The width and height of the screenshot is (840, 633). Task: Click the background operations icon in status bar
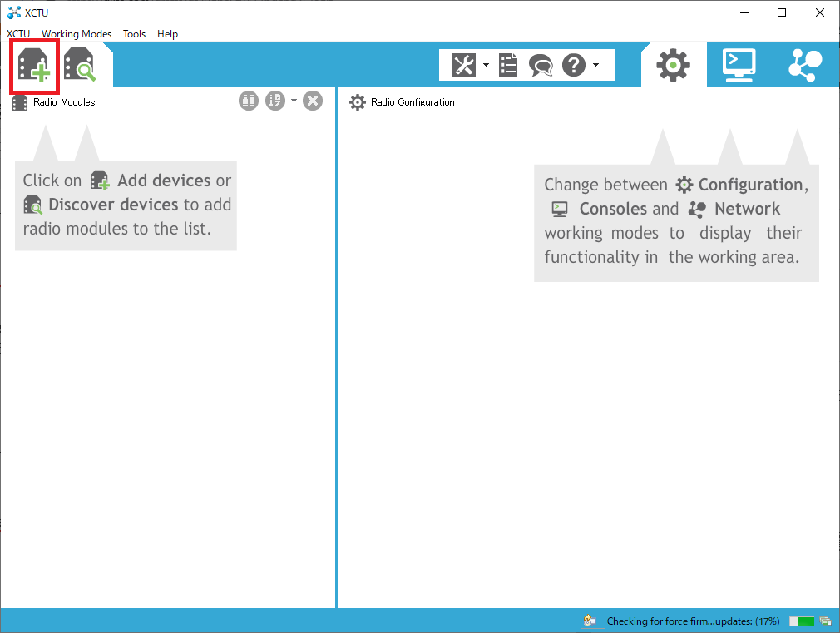[x=826, y=621]
